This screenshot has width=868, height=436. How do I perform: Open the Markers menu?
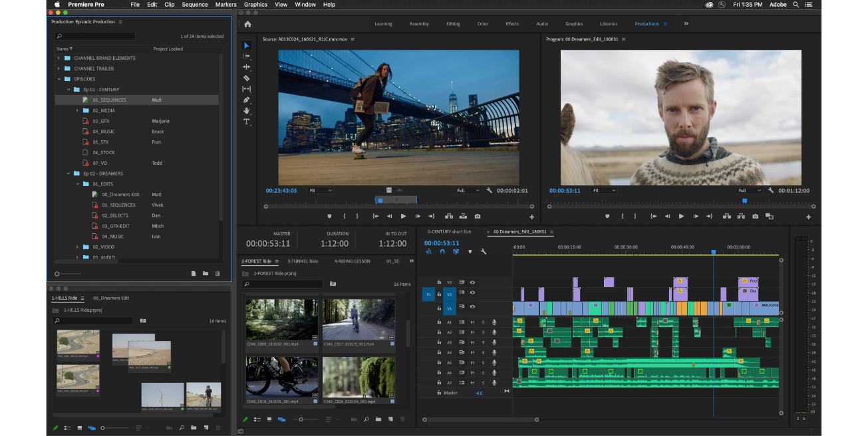(x=226, y=5)
